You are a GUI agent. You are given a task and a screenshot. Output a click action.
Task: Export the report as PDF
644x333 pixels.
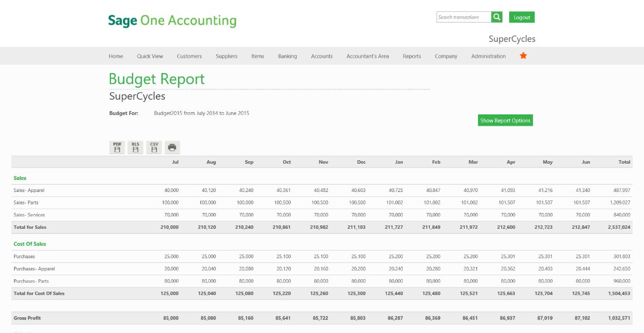coord(117,147)
